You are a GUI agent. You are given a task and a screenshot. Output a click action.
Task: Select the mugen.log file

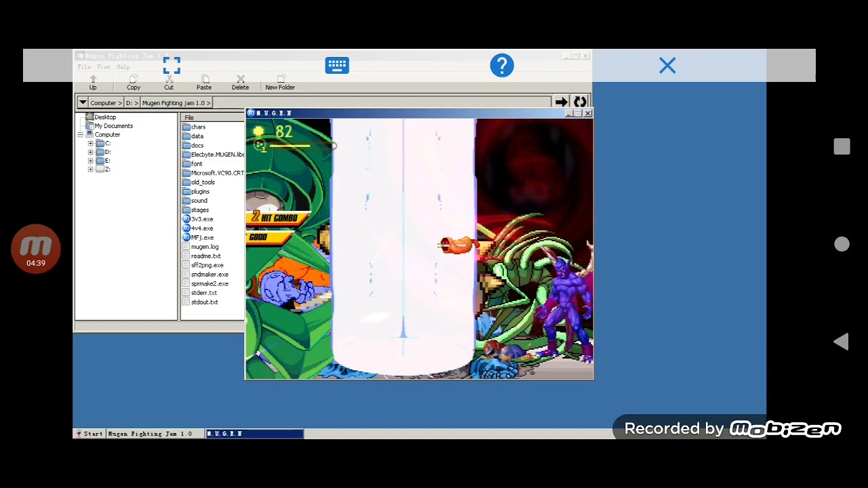click(200, 247)
